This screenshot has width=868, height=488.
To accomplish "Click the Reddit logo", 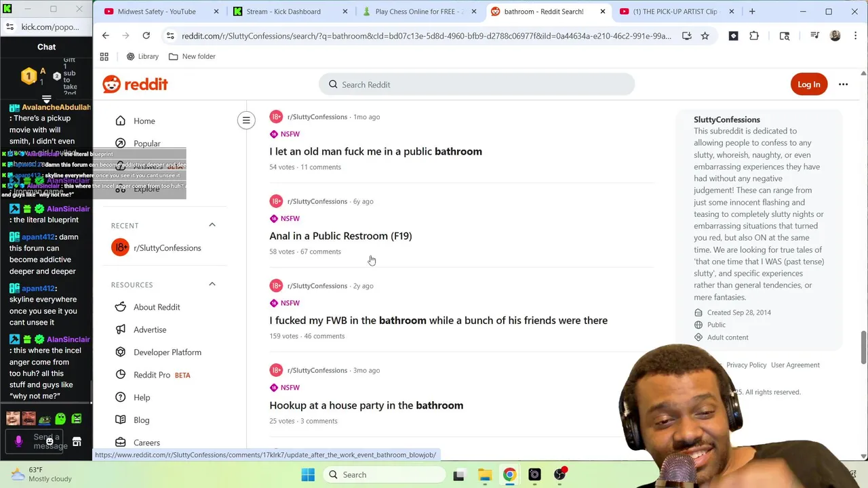I will point(135,84).
